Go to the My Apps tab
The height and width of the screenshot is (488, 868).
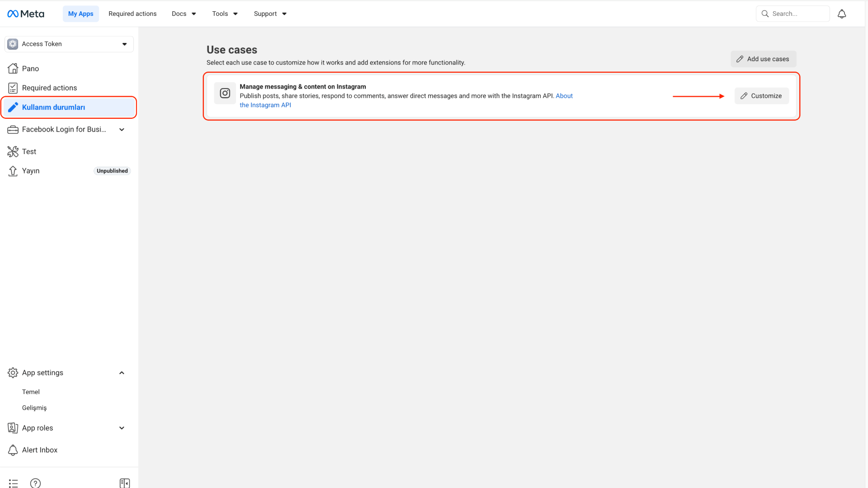coord(81,14)
